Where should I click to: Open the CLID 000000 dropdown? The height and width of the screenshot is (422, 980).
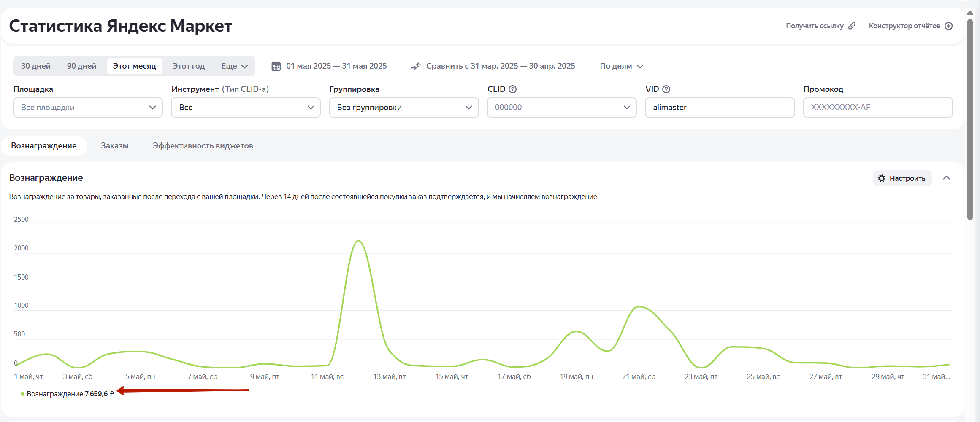pos(562,108)
